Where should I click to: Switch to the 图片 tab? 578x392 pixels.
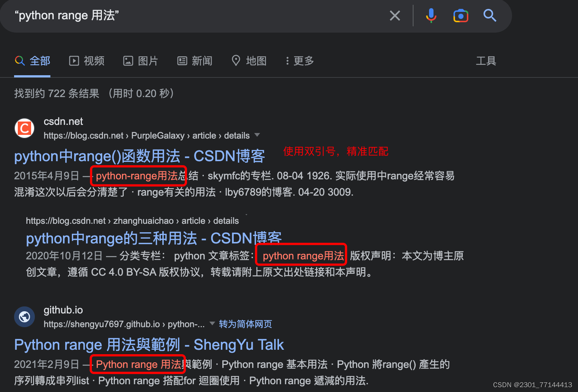click(x=141, y=61)
